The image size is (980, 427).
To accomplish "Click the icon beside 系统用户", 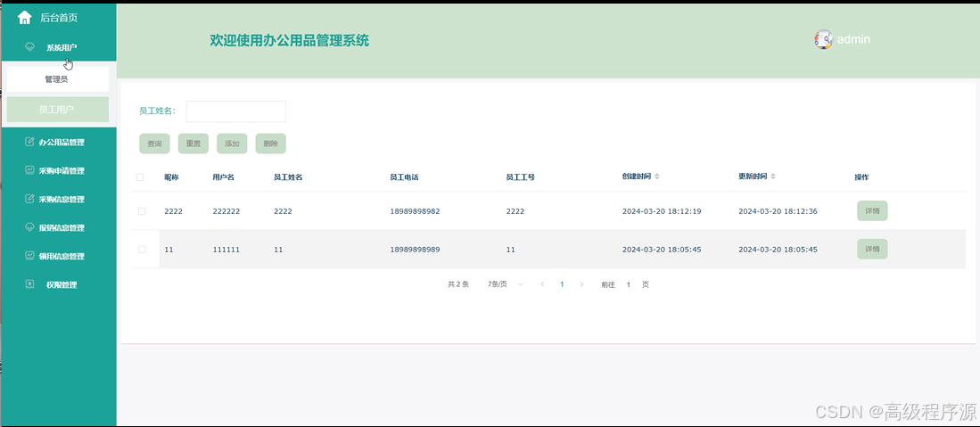I will click(29, 47).
